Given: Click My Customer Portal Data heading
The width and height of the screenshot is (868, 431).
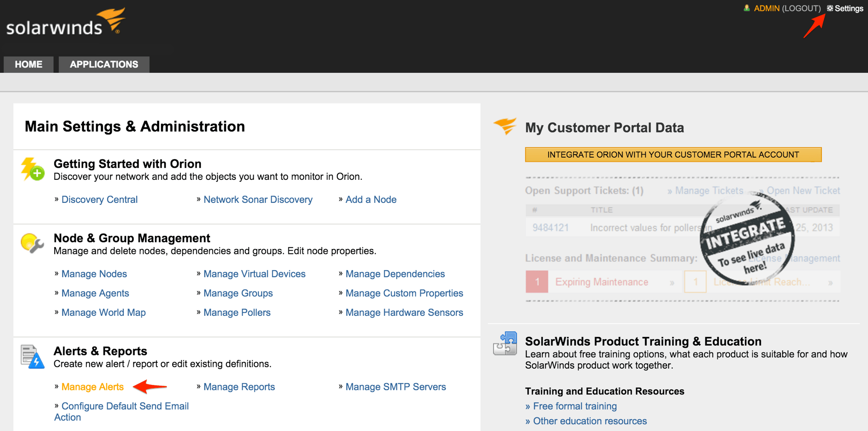Looking at the screenshot, I should [x=604, y=128].
